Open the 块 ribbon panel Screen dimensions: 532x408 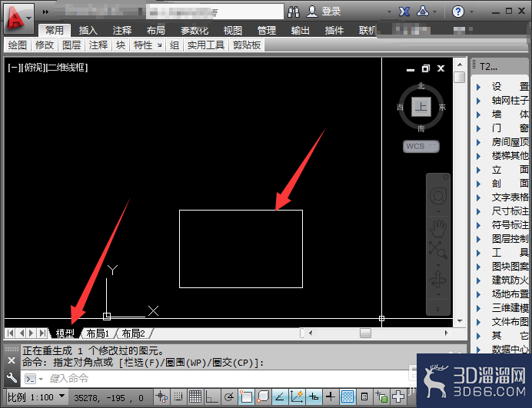click(121, 45)
